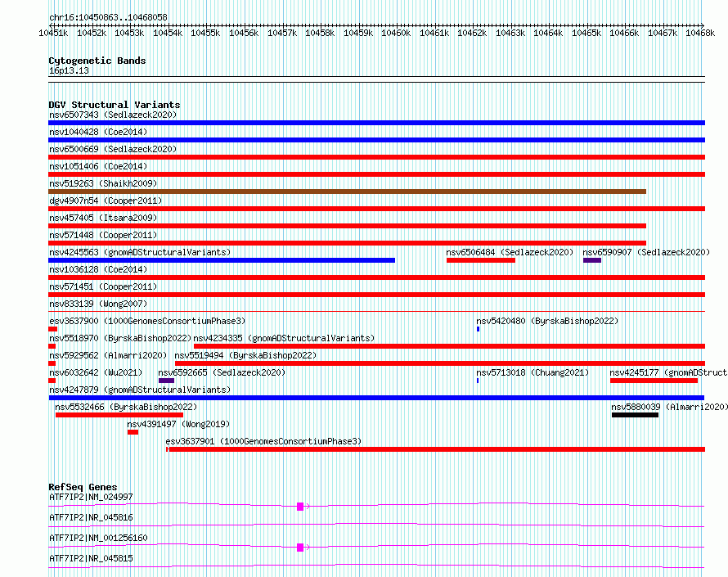728x577 pixels.
Task: Click the red nsv4245177 variant bar
Action: click(x=654, y=381)
